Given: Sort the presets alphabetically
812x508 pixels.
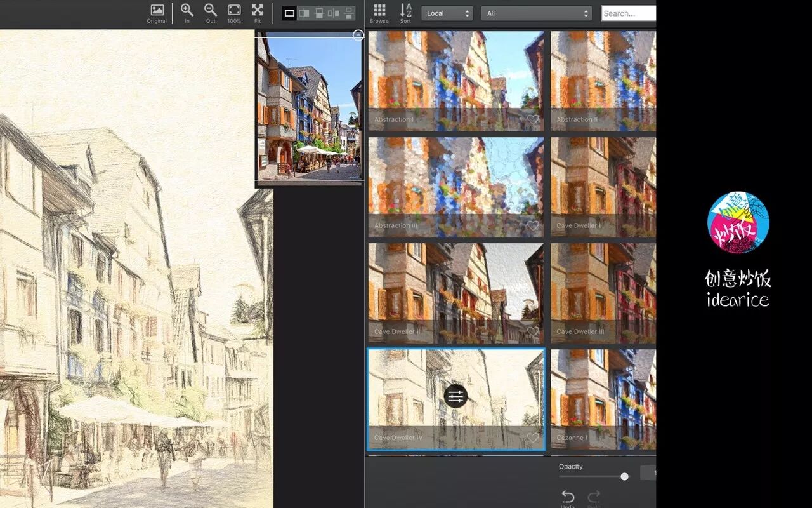Looking at the screenshot, I should tap(405, 13).
